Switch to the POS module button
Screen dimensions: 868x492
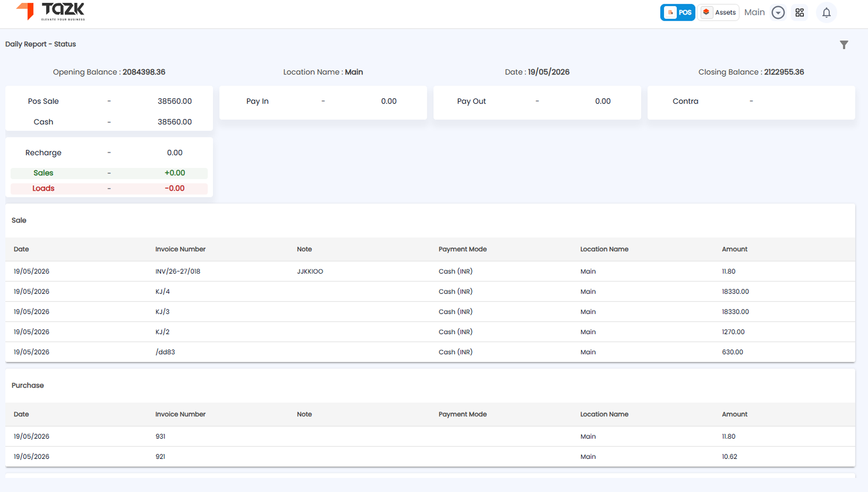(x=677, y=13)
